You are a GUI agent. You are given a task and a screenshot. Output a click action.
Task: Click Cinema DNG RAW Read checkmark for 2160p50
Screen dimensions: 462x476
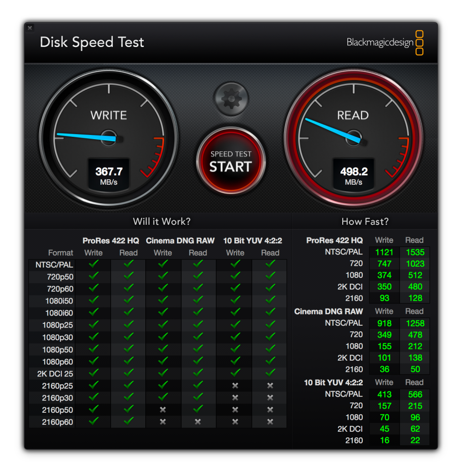[x=198, y=409]
